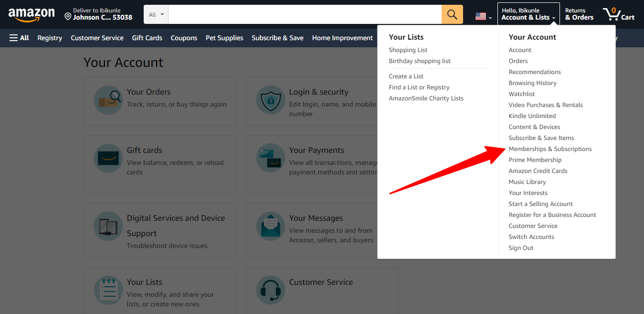Select Register for a Business Account
This screenshot has width=644, height=314.
(x=552, y=215)
